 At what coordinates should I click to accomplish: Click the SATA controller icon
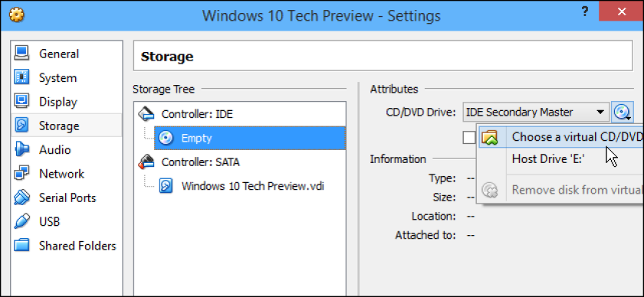tap(146, 162)
